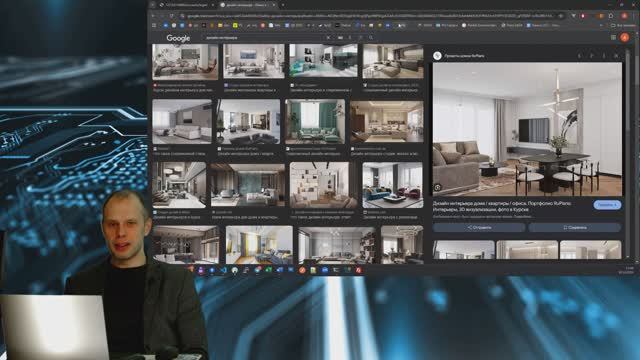Click the large living room preview image

click(527, 129)
